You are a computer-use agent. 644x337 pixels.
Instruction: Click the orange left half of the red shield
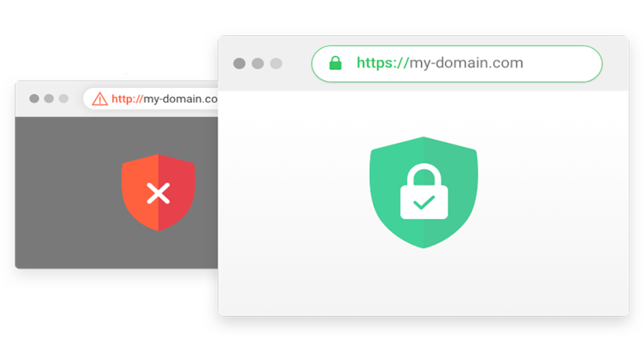[140, 192]
